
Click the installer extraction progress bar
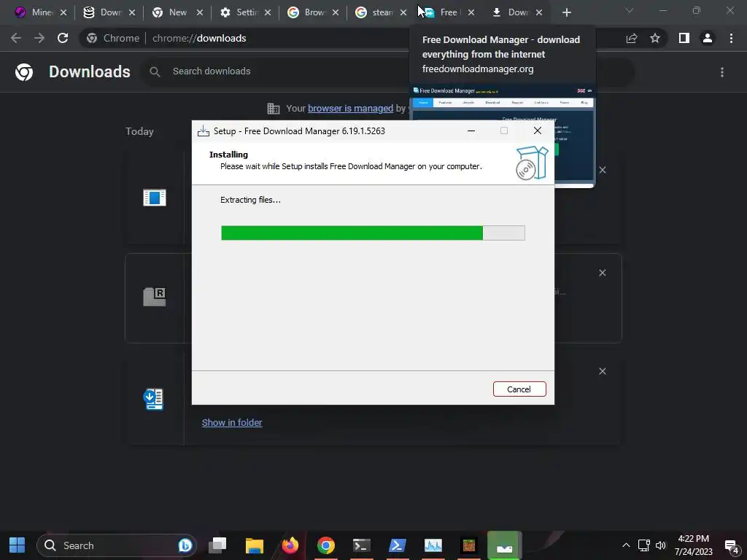click(373, 233)
